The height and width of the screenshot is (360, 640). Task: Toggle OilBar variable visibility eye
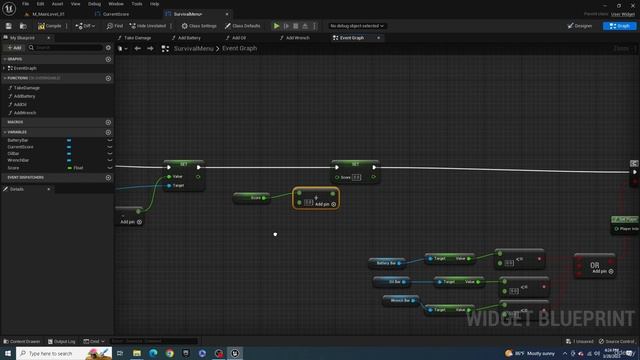coord(109,153)
